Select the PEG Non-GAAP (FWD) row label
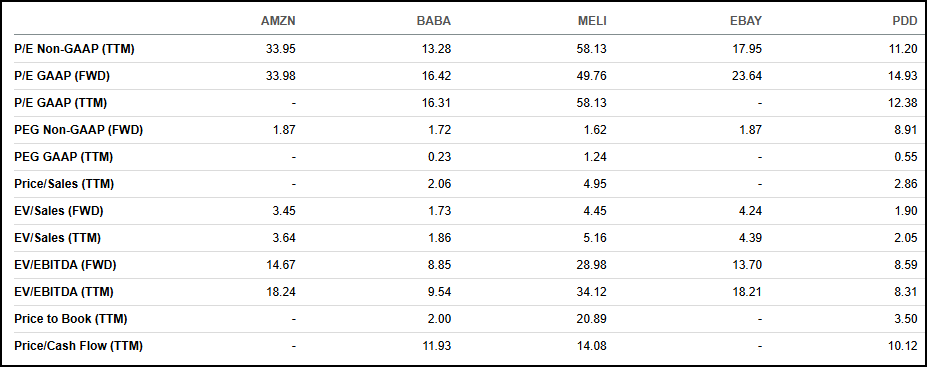The height and width of the screenshot is (367, 927). tap(79, 130)
